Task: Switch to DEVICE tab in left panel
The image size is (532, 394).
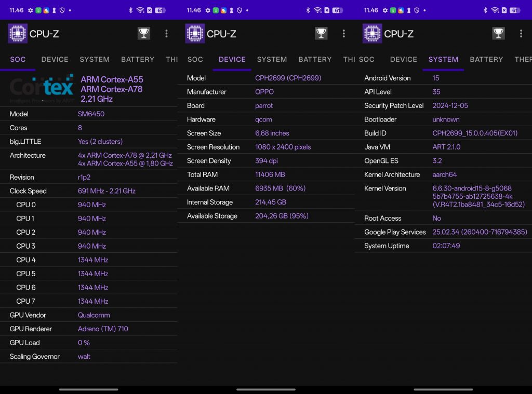Action: click(x=55, y=59)
